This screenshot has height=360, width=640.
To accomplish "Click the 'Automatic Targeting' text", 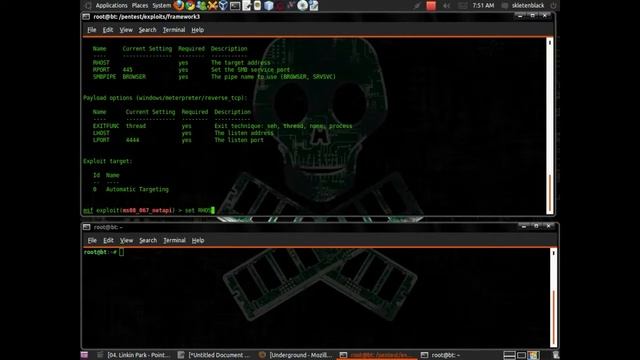I will pos(137,189).
